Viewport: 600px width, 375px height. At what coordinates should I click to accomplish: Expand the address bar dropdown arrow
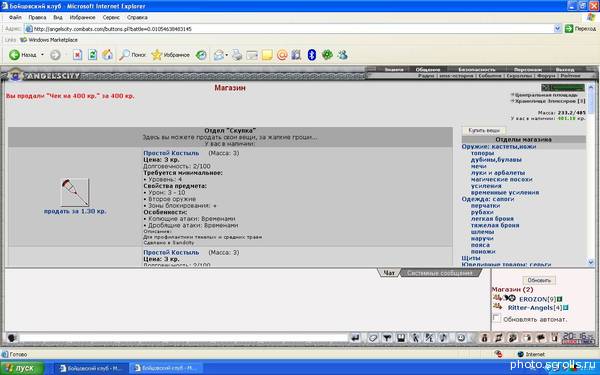click(x=558, y=29)
